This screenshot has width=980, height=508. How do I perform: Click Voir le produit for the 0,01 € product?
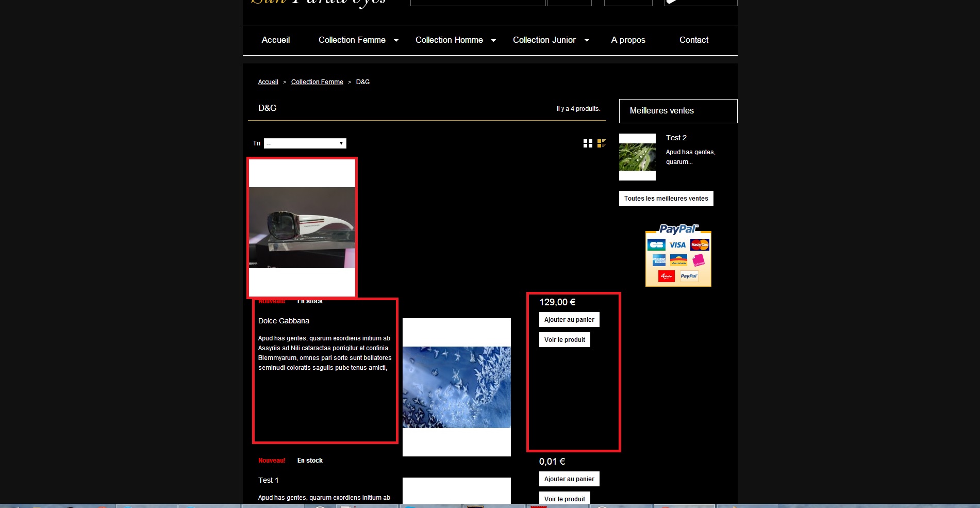coord(564,498)
